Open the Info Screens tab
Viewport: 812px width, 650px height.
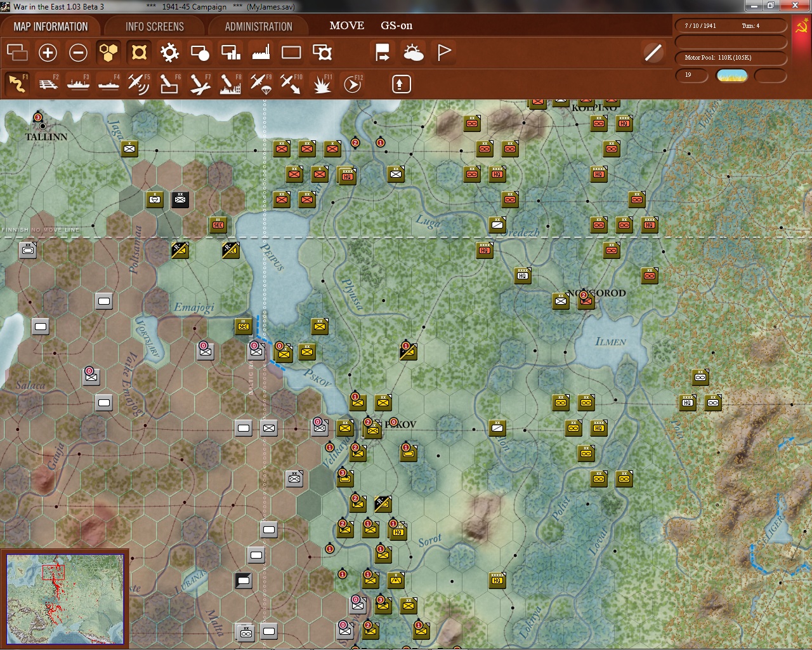click(x=154, y=27)
